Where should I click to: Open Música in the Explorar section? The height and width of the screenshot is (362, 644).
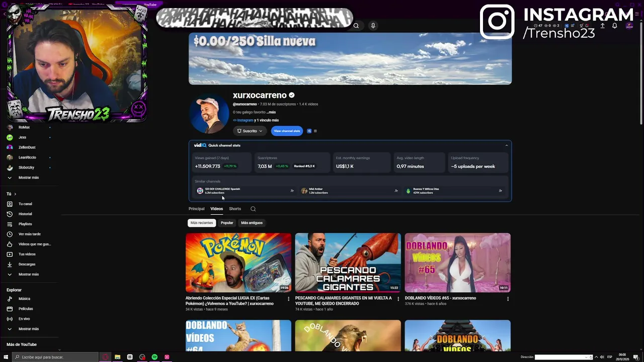24,299
